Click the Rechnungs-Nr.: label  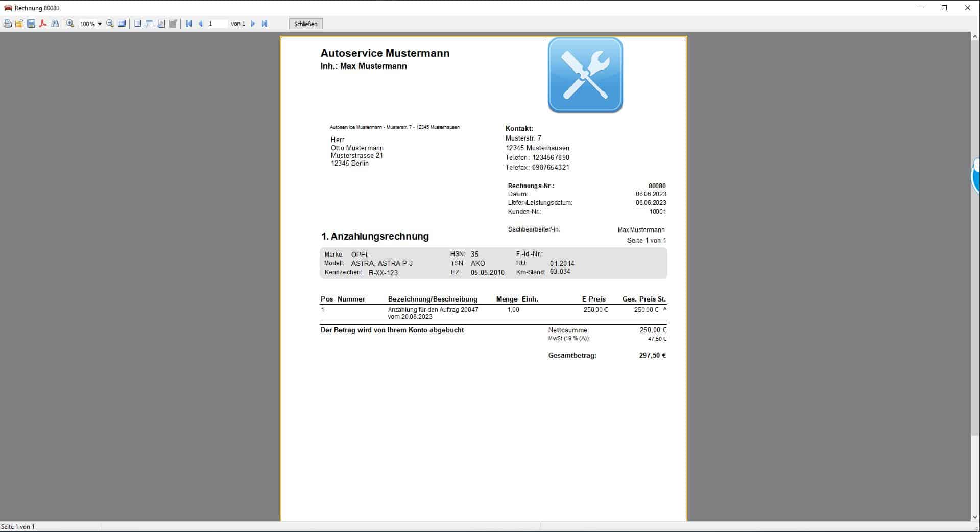coord(531,186)
